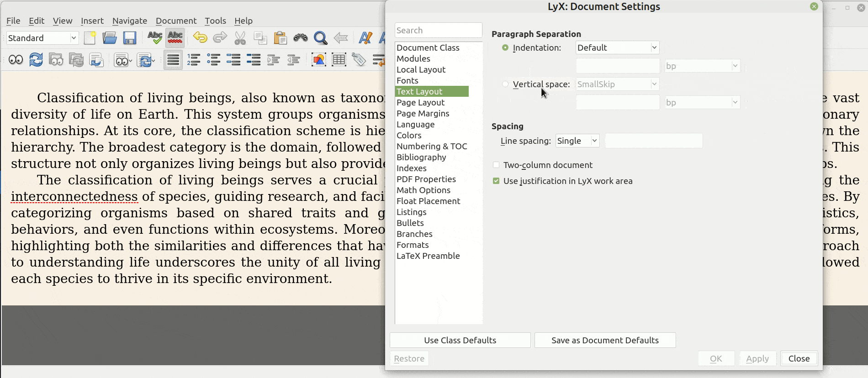
Task: Select Vertical space radio button
Action: pos(505,84)
